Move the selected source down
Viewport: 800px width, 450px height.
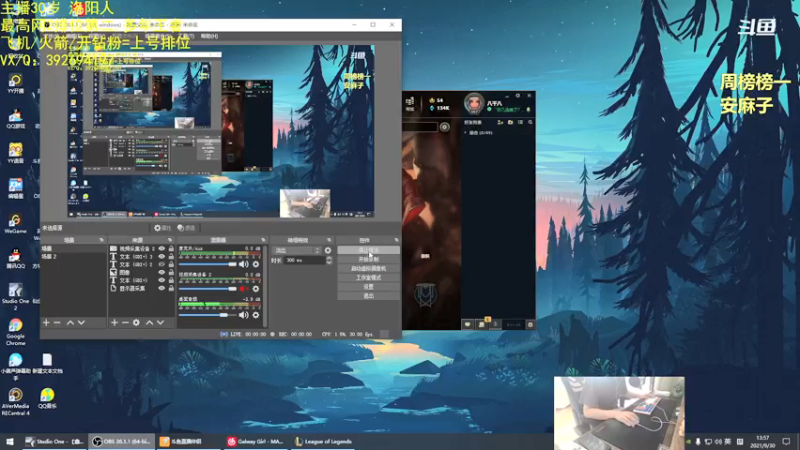pos(160,322)
